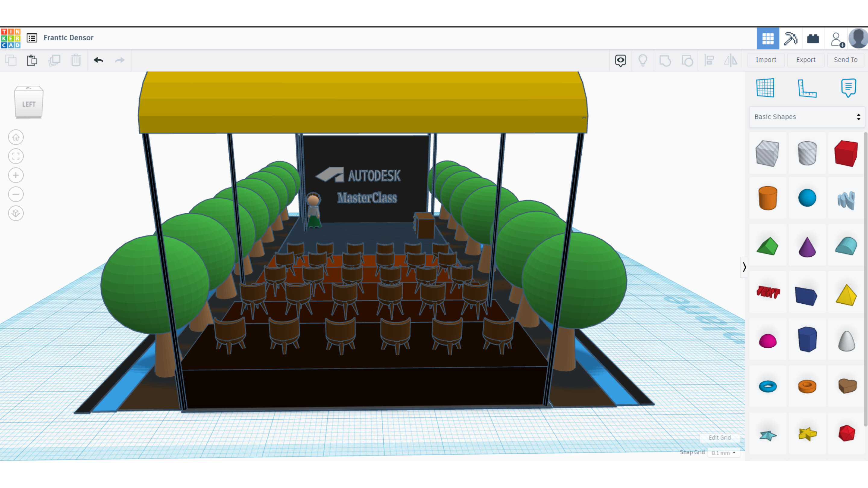The height and width of the screenshot is (488, 868).
Task: Click the undo arrow
Action: tap(98, 60)
